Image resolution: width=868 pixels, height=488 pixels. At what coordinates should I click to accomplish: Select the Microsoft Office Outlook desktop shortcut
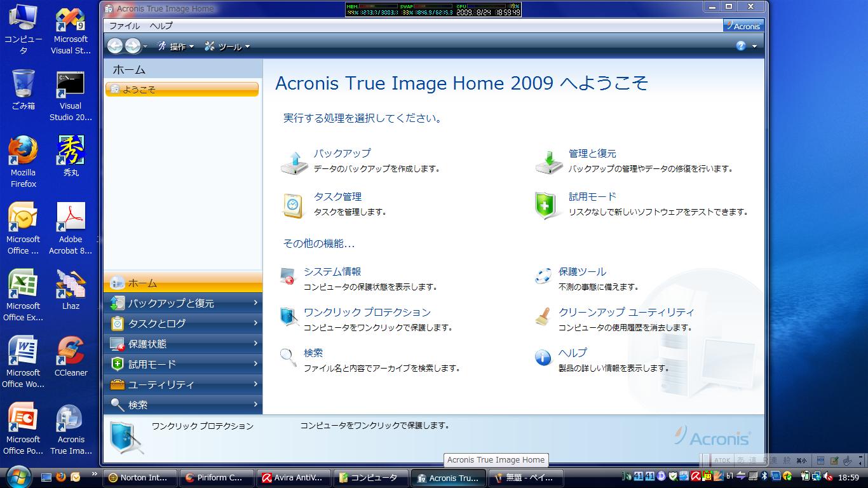tap(24, 229)
